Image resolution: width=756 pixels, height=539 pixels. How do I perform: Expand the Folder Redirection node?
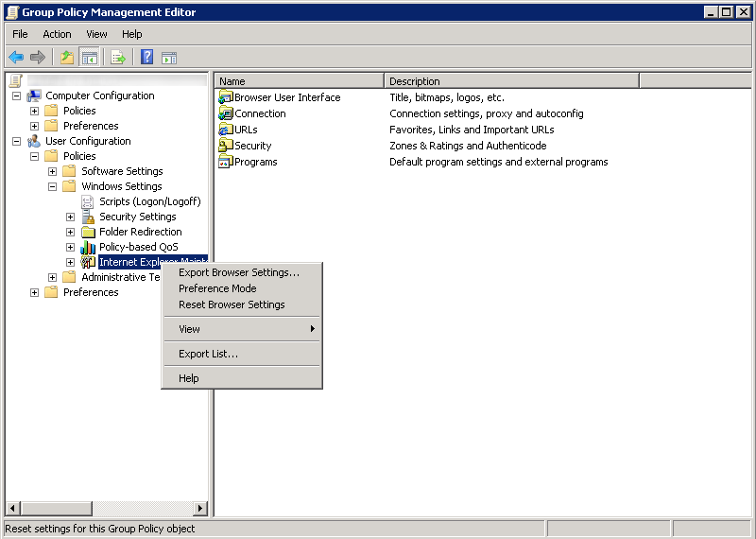coord(70,232)
